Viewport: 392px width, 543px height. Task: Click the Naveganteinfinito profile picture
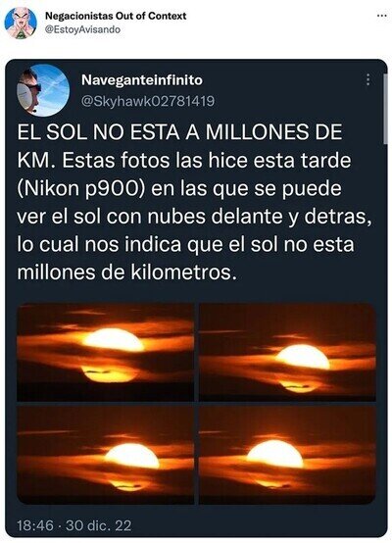pyautogui.click(x=43, y=90)
